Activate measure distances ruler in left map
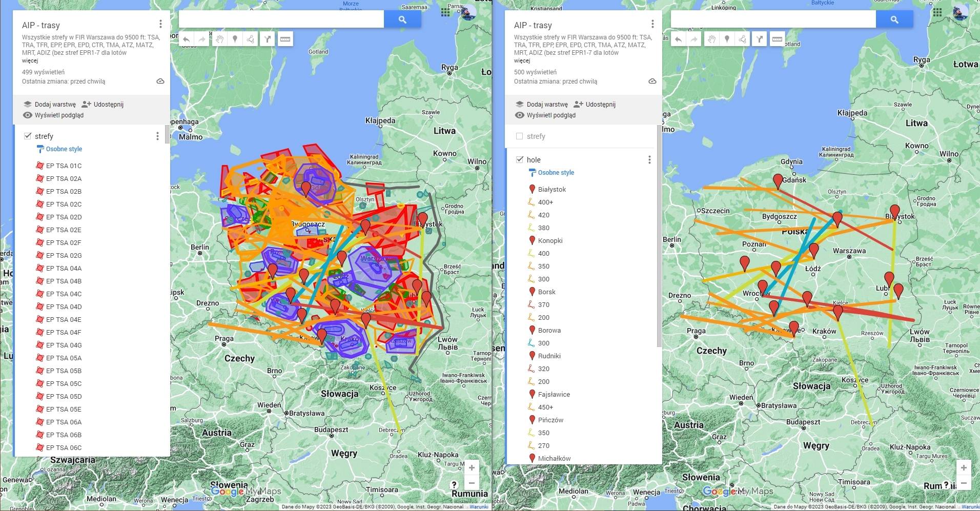This screenshot has width=980, height=511. click(x=285, y=39)
